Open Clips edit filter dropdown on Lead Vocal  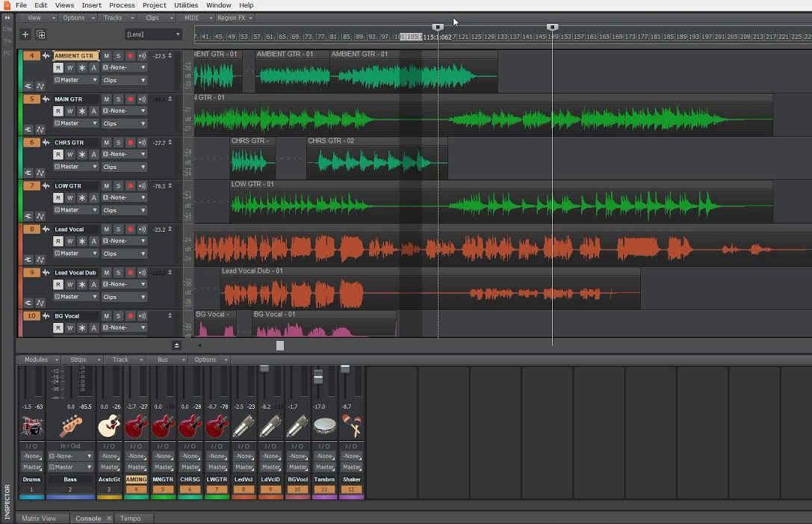point(124,253)
